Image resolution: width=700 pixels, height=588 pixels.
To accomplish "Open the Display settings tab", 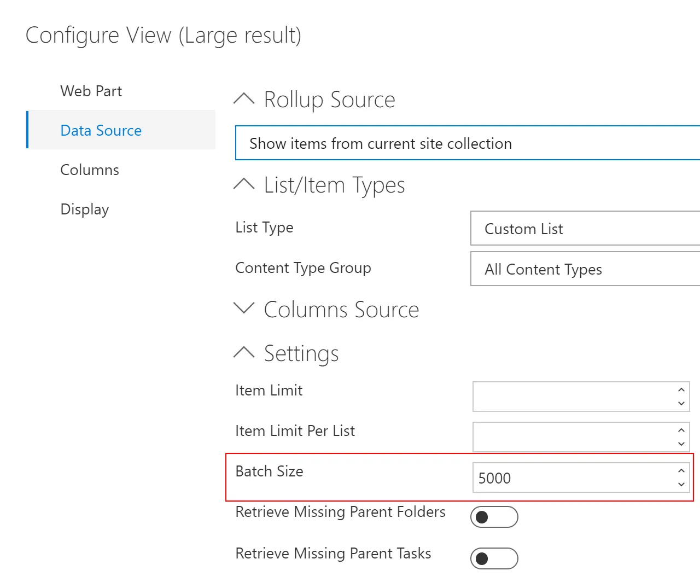I will [x=84, y=209].
